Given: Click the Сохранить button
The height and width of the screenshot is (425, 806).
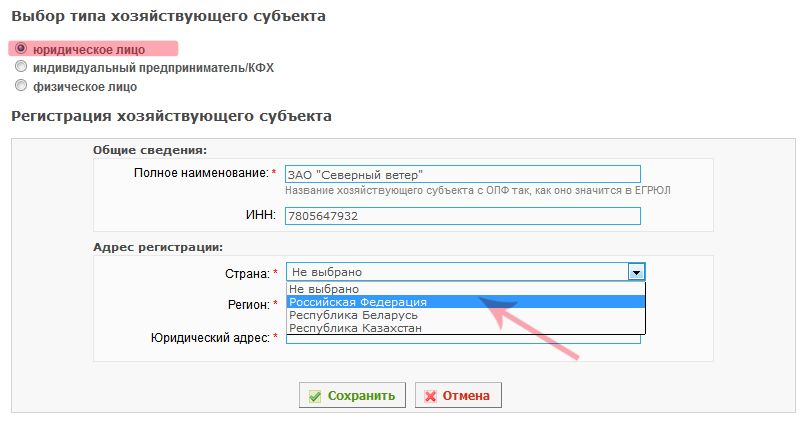Looking at the screenshot, I should 352,395.
